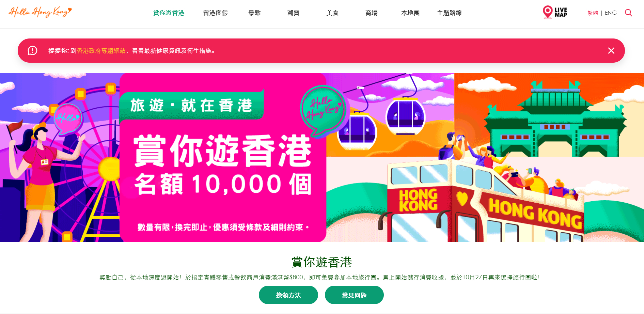The height and width of the screenshot is (314, 644).
Task: Switch language to ENG
Action: pyautogui.click(x=611, y=13)
